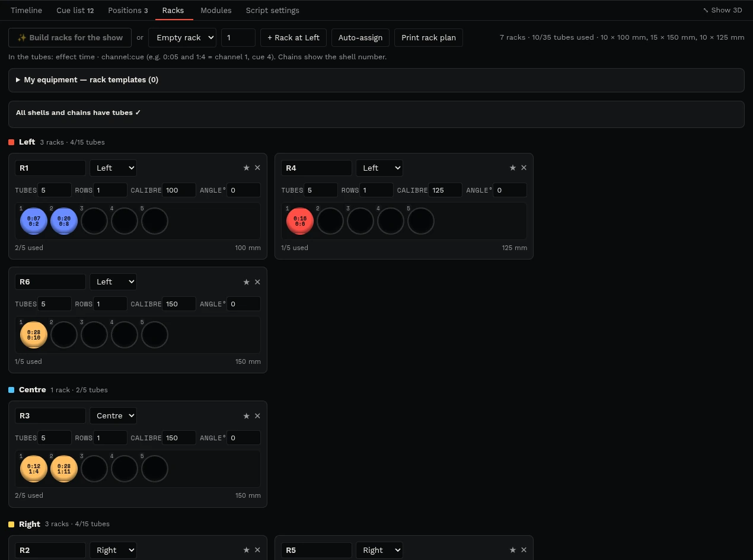This screenshot has width=753, height=560.
Task: Click Print rack plan button
Action: 429,37
